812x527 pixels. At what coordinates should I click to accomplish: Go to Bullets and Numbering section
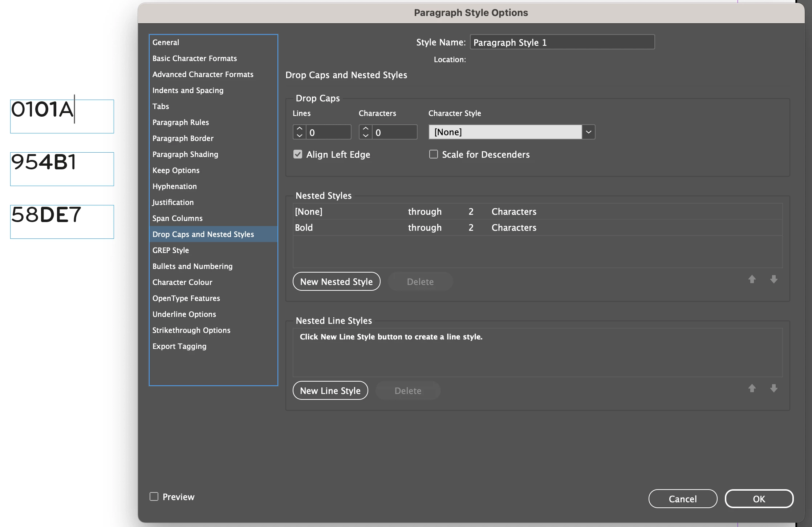tap(192, 266)
